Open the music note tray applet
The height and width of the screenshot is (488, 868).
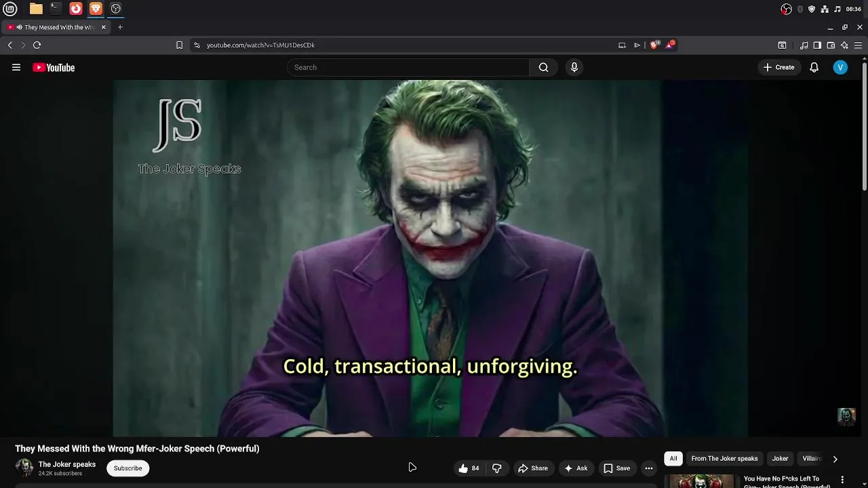click(837, 9)
